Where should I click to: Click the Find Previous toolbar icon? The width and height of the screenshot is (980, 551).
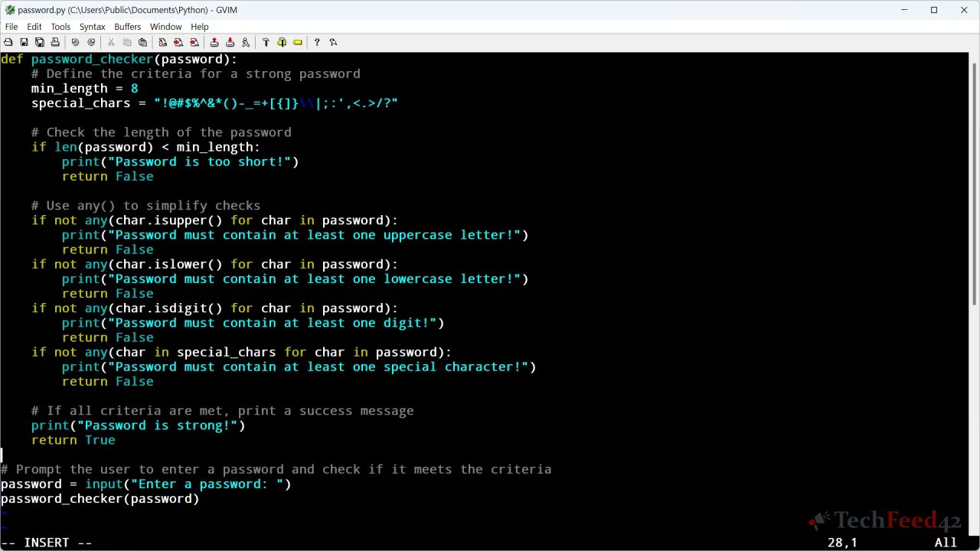tap(194, 42)
